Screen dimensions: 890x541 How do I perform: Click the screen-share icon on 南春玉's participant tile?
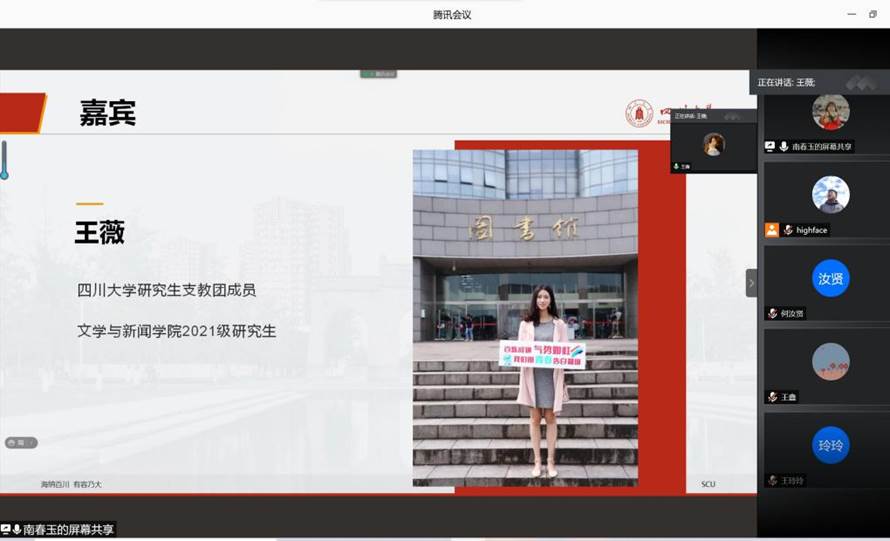pos(770,146)
